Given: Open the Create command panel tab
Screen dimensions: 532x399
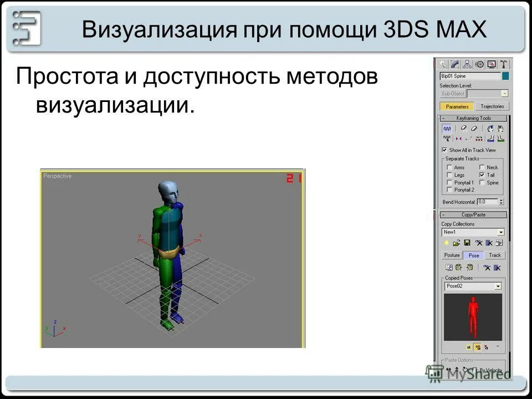Looking at the screenshot, I should tap(443, 64).
